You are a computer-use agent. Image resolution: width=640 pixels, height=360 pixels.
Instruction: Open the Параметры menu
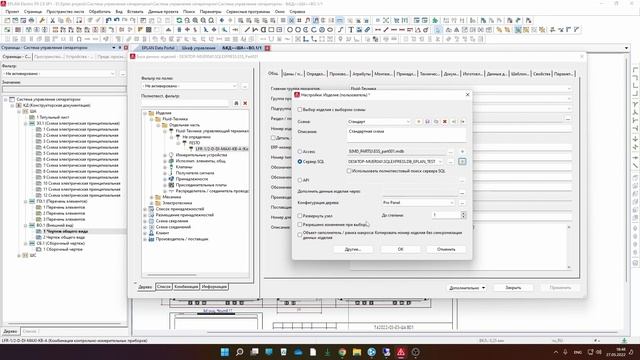pos(210,12)
